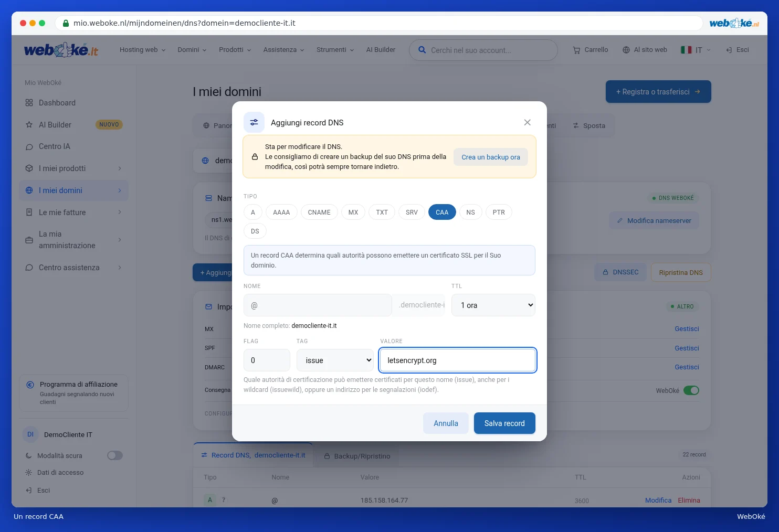Click the Le mie fatture invoice icon

point(29,212)
